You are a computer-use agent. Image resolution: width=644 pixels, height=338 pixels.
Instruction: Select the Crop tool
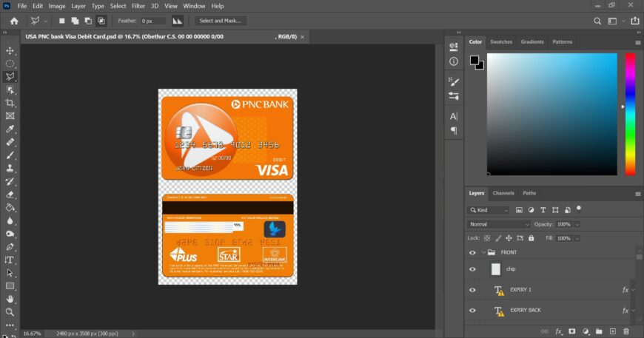(x=10, y=103)
